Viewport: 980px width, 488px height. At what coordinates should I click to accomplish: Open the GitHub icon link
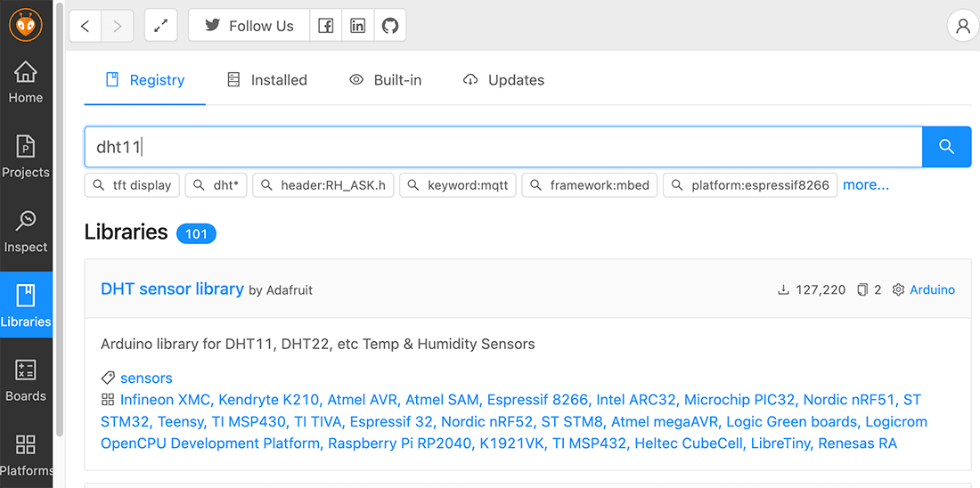390,26
